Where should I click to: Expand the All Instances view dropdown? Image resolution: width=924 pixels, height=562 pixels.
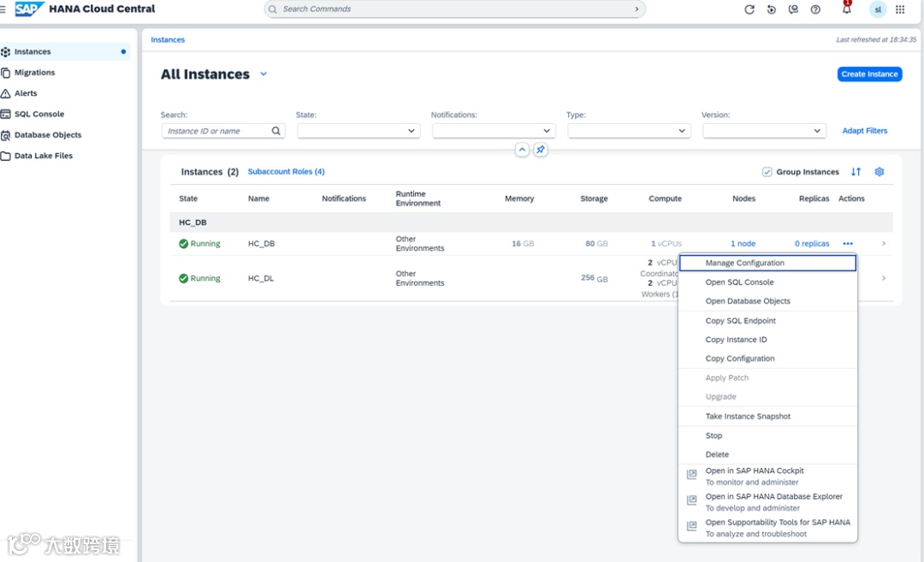click(x=264, y=74)
